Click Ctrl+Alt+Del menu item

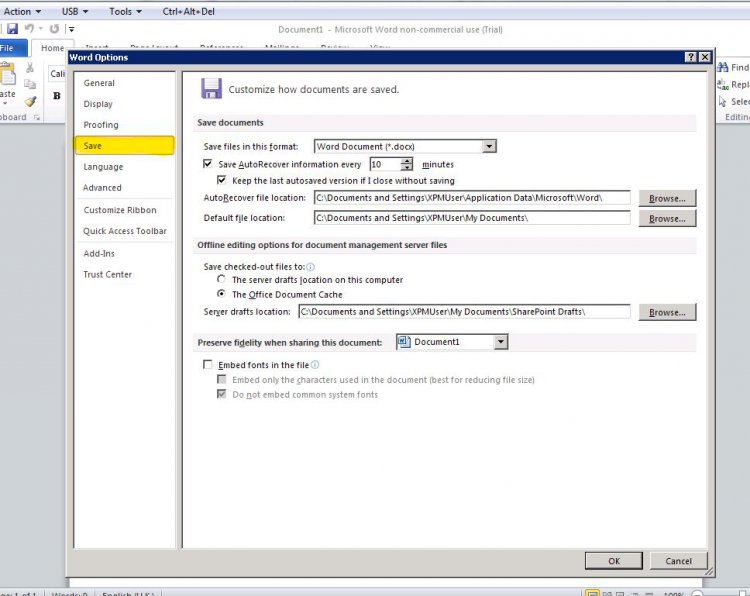click(x=188, y=11)
